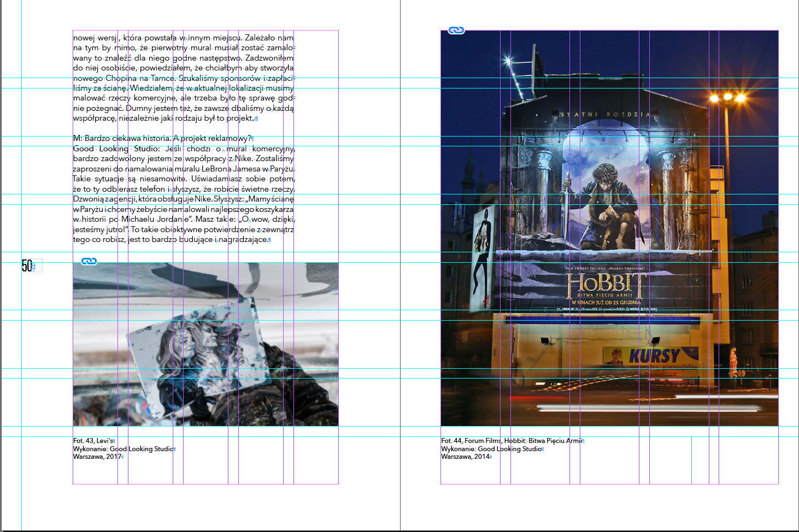Click the first text line "nowej wersji, która powstała"

point(184,38)
